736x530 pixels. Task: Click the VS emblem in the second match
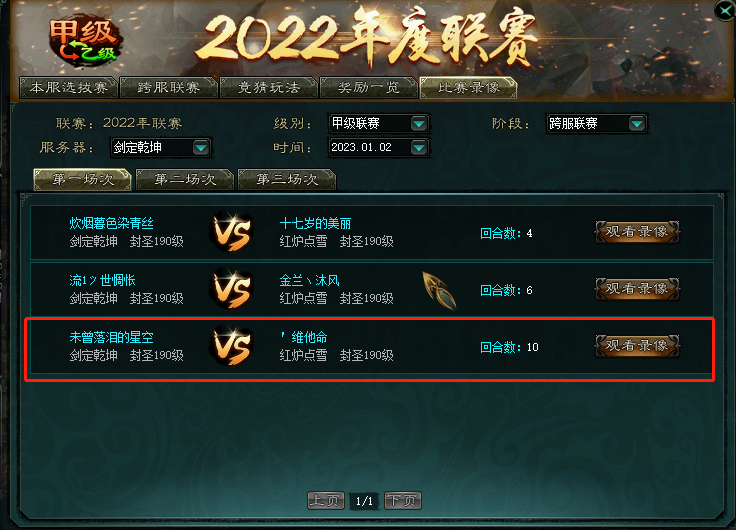click(x=232, y=289)
